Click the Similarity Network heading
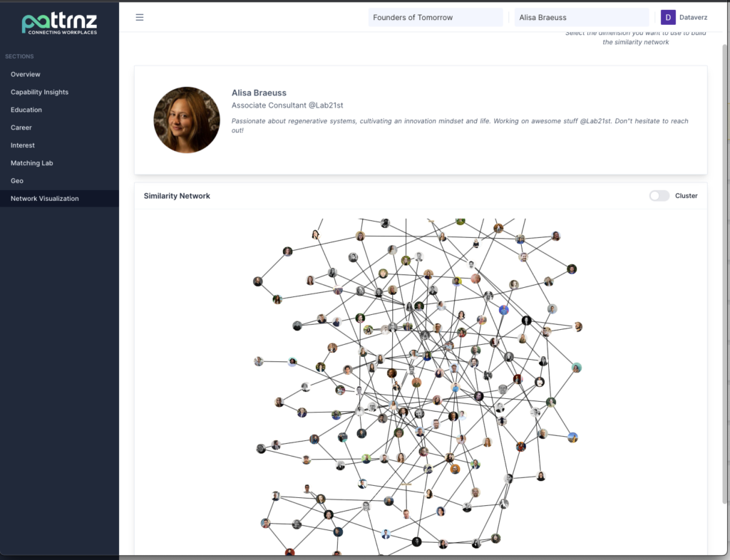730x560 pixels. 177,196
